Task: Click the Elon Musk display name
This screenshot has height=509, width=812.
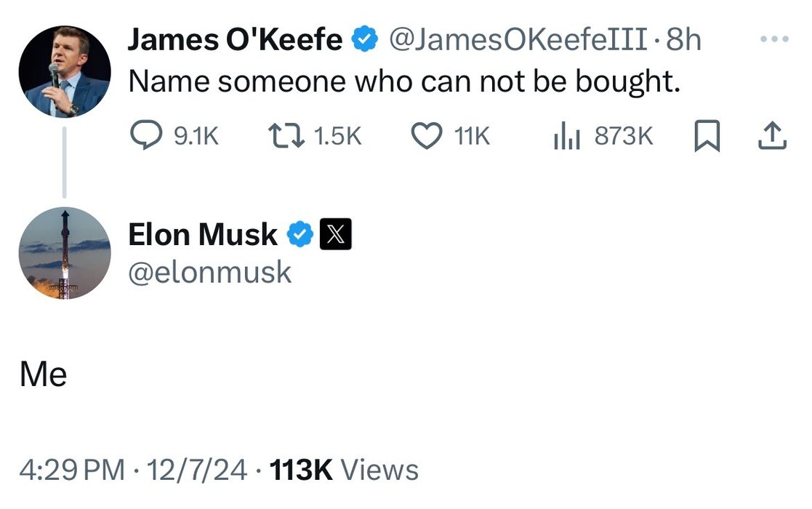Action: (x=203, y=235)
